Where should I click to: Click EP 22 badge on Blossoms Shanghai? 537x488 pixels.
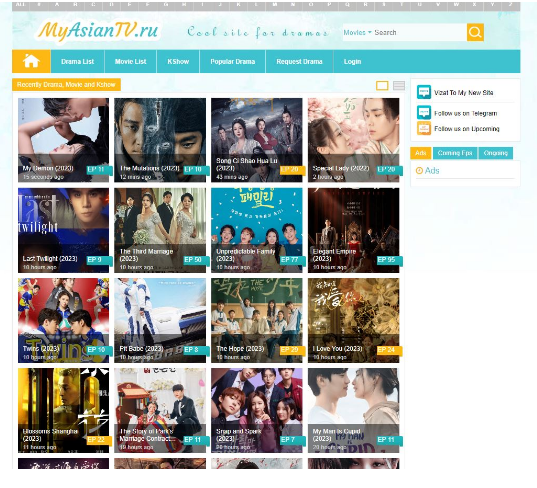tap(99, 440)
